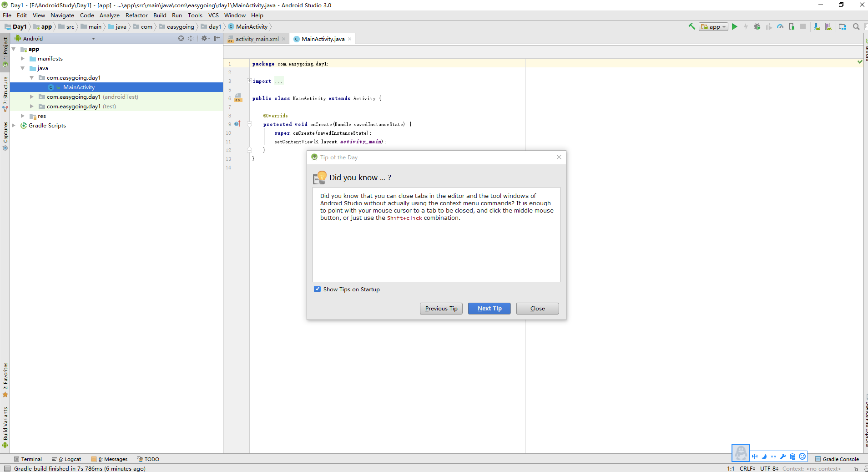Click related XML file gutter icon on line 6
Screen dimensions: 868x472
click(238, 98)
